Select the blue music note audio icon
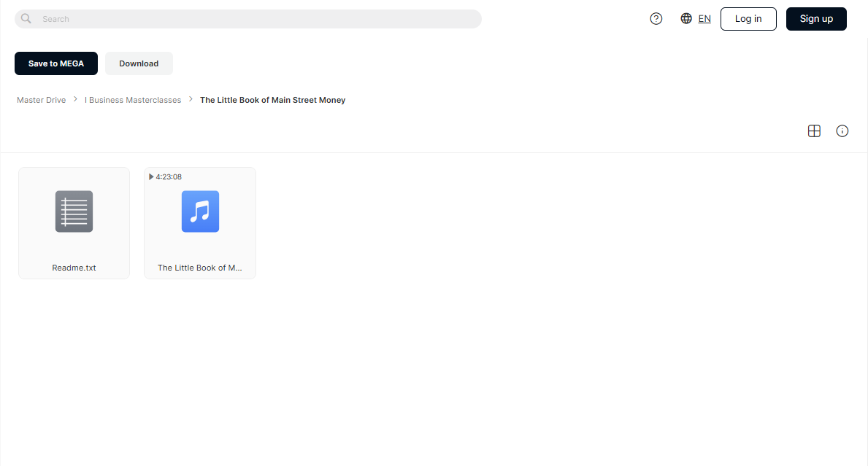The height and width of the screenshot is (466, 868). pos(201,211)
